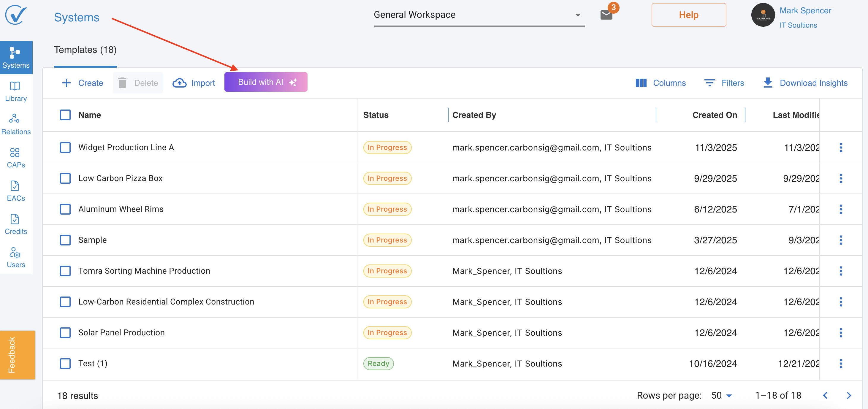The height and width of the screenshot is (409, 868).
Task: Open EACs from the sidebar
Action: coord(15,191)
